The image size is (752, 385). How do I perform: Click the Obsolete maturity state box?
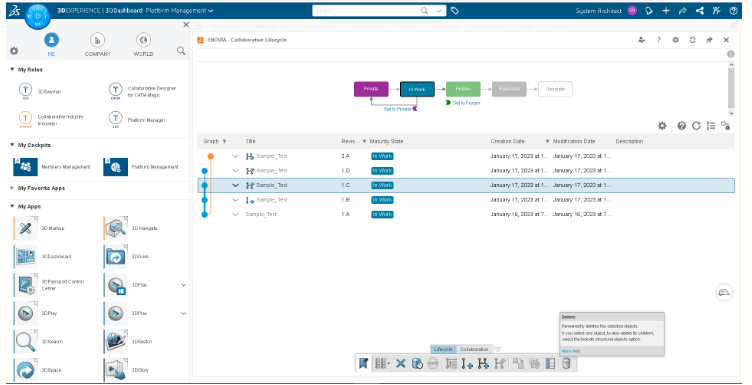click(x=555, y=89)
